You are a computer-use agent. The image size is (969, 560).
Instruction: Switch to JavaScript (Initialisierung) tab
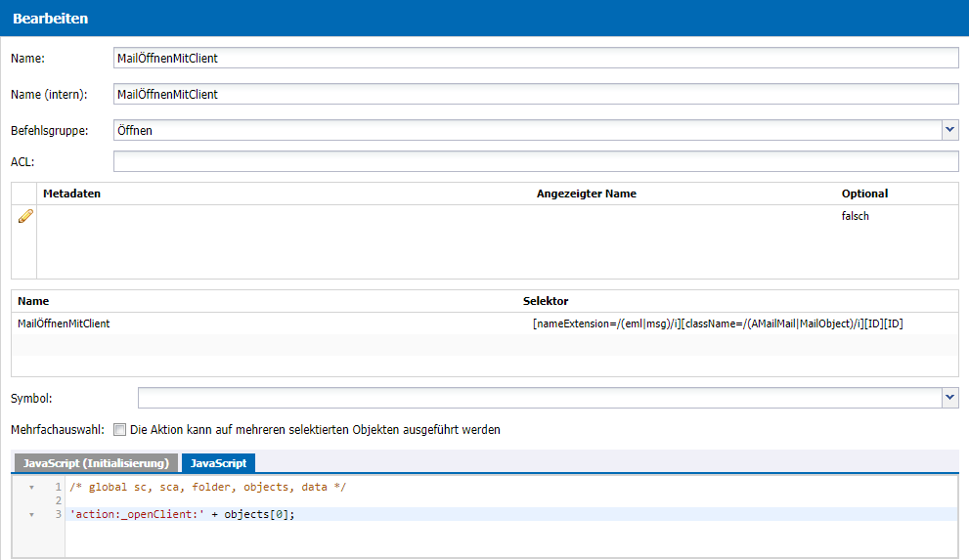pos(96,463)
